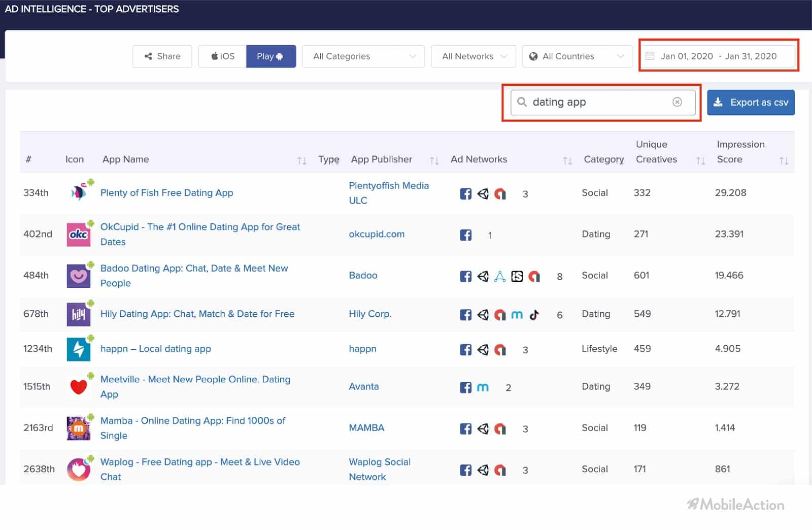Sort by Unique Creatives column
This screenshot has height=530, width=812.
pyautogui.click(x=700, y=160)
